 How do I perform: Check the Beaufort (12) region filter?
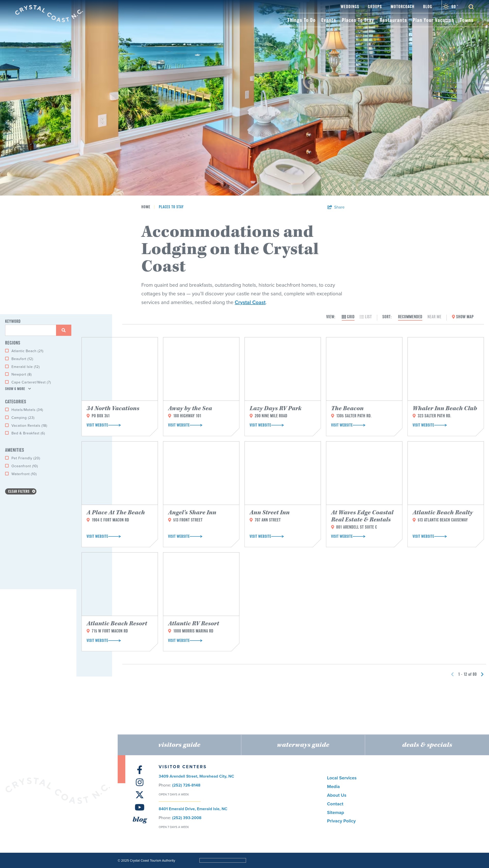click(7, 359)
